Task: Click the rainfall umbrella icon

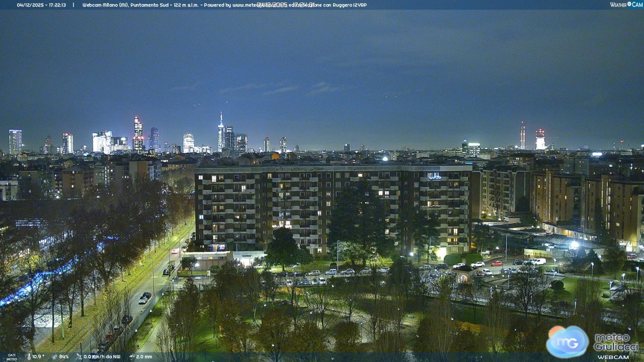Action: pyautogui.click(x=131, y=357)
